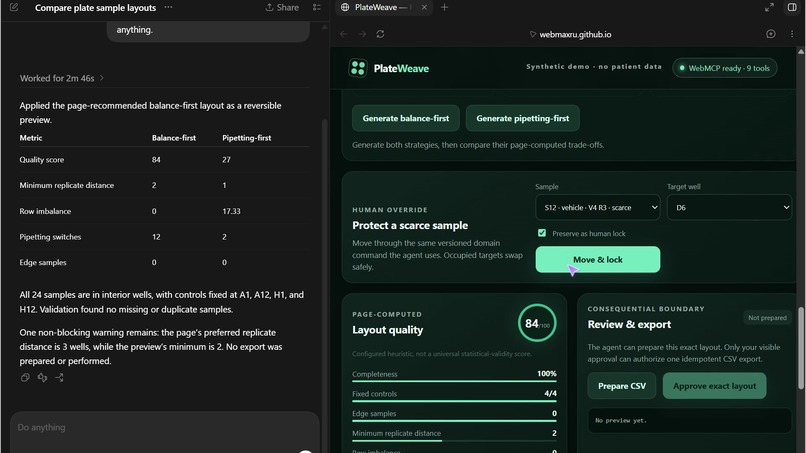Expand the Worked for 2m 46s details
The image size is (806, 453).
62,78
